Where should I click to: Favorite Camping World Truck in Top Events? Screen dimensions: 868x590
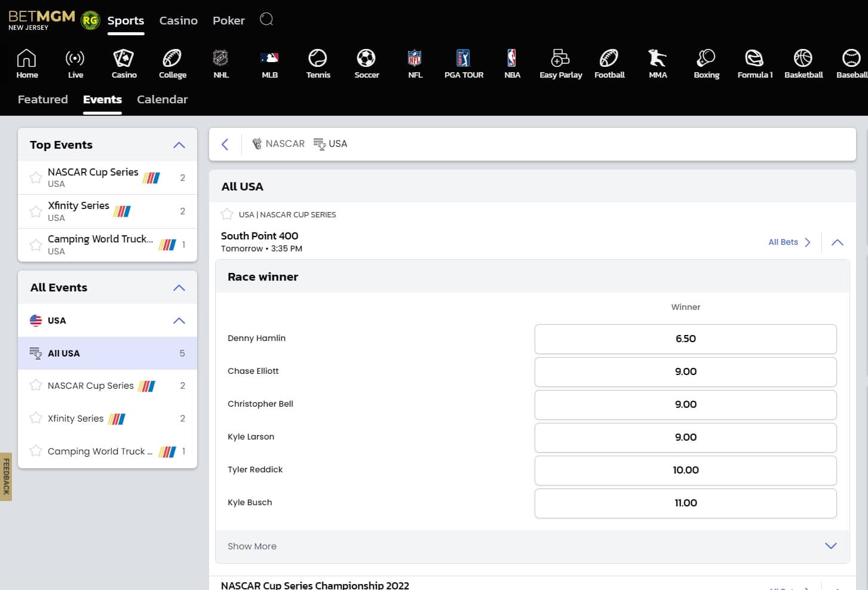click(x=36, y=244)
